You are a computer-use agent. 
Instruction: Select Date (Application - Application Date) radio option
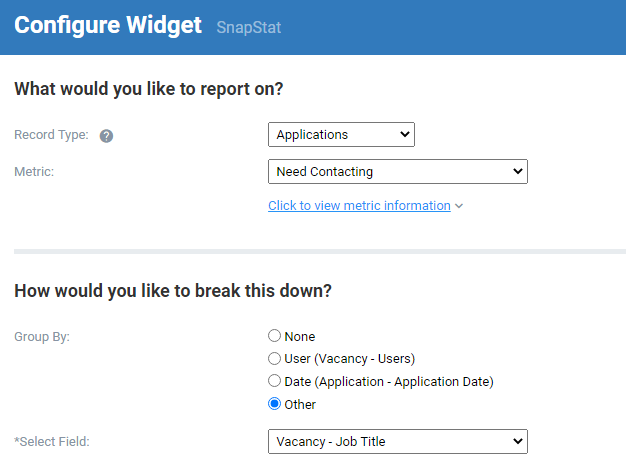click(274, 381)
